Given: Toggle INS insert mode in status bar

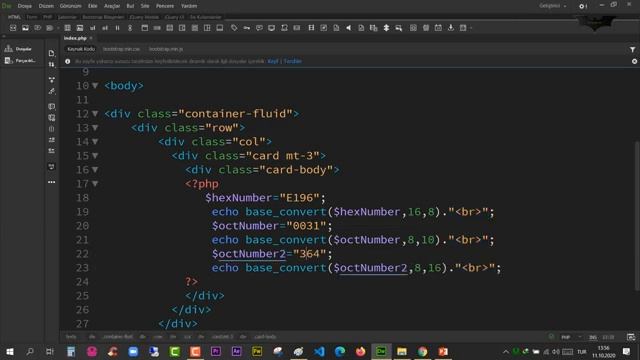Looking at the screenshot, I should [593, 337].
